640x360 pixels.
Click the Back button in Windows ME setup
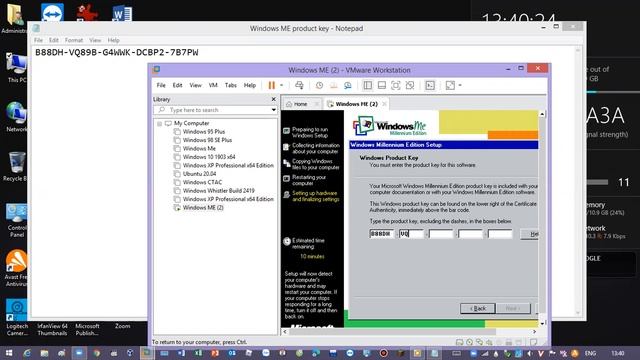click(x=478, y=308)
